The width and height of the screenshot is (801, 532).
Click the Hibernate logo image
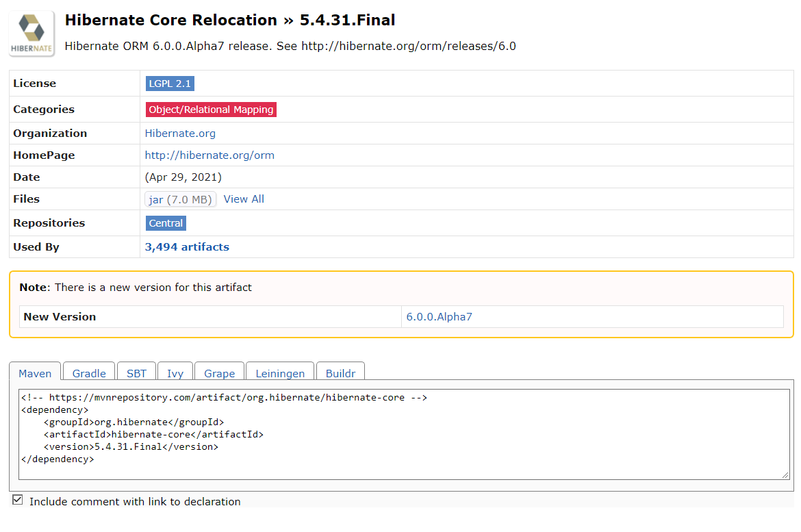click(31, 34)
